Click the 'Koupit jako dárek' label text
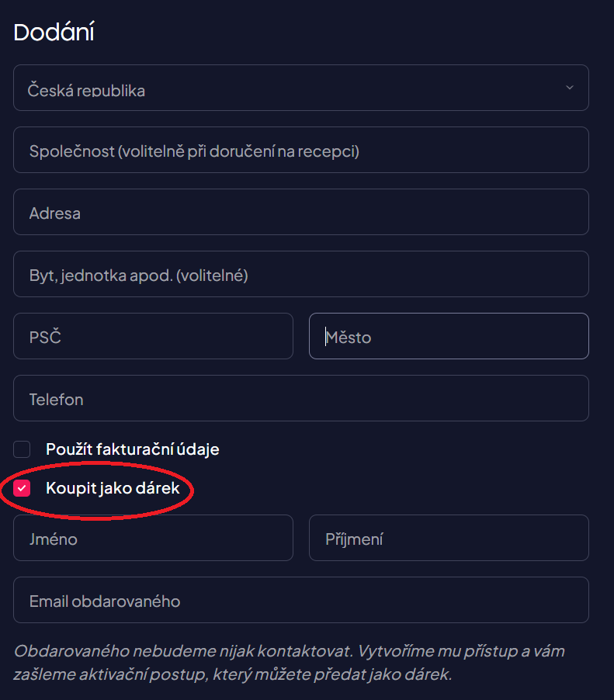The height and width of the screenshot is (700, 614). pos(113,488)
